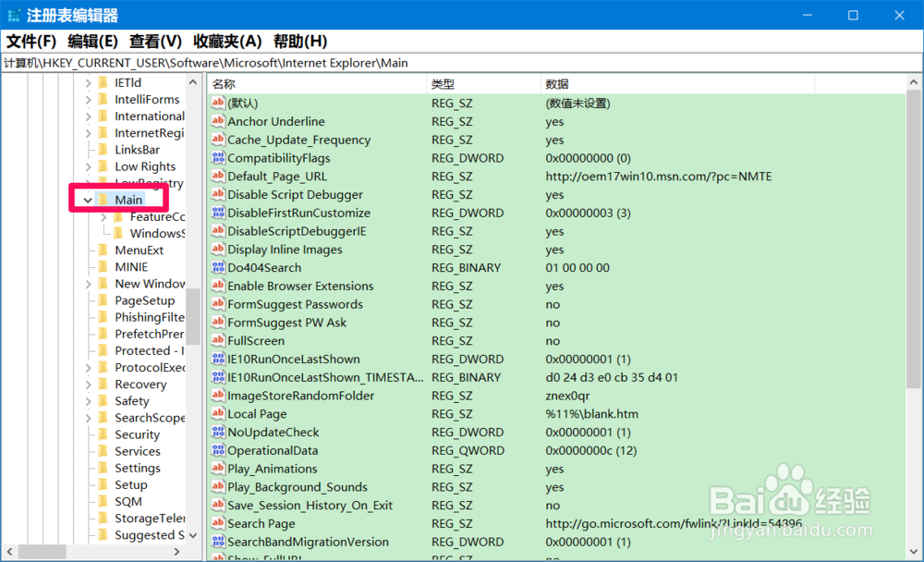Collapse the Main registry key

pos(88,201)
